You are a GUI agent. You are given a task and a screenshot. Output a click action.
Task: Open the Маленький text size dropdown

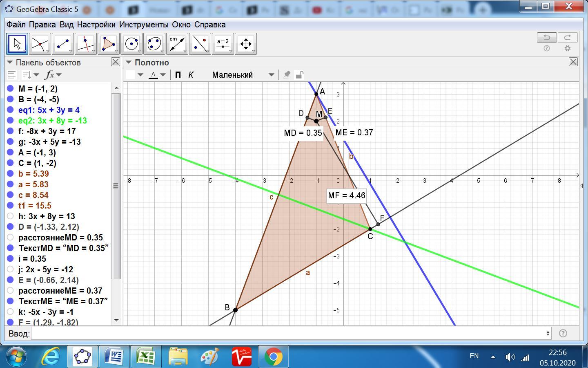click(x=243, y=75)
